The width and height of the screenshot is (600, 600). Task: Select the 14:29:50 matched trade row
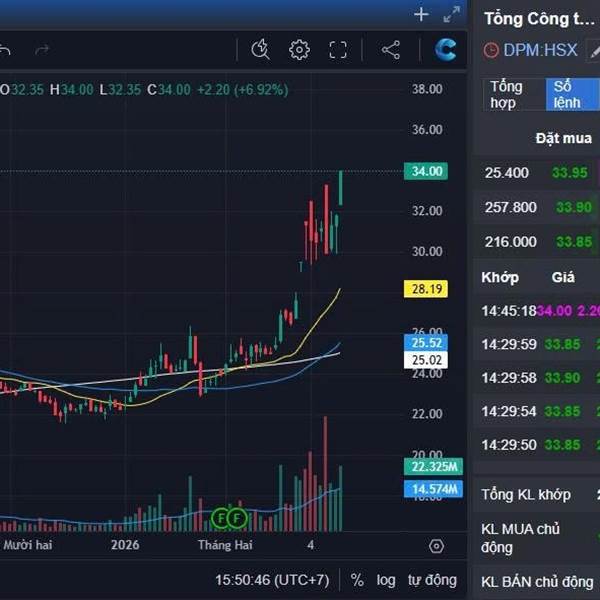(536, 445)
